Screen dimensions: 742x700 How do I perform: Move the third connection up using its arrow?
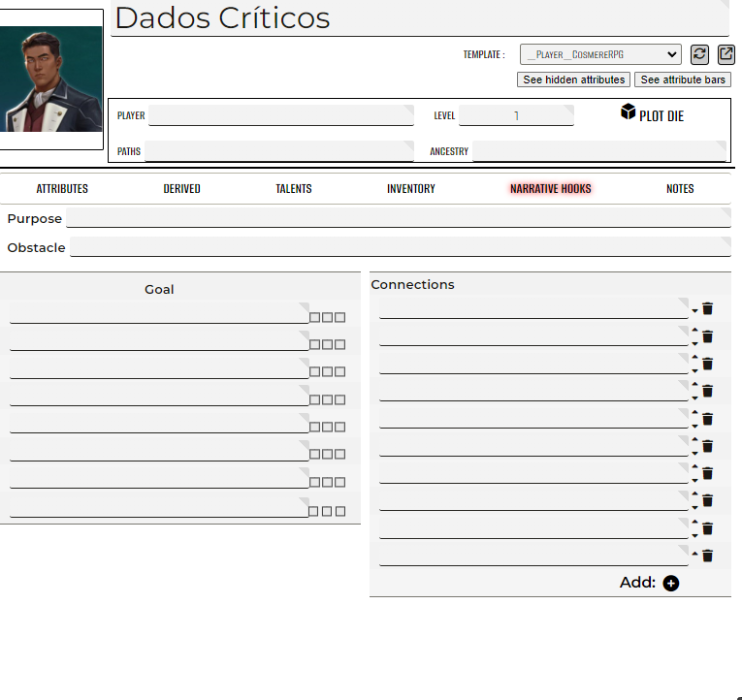[x=694, y=357]
